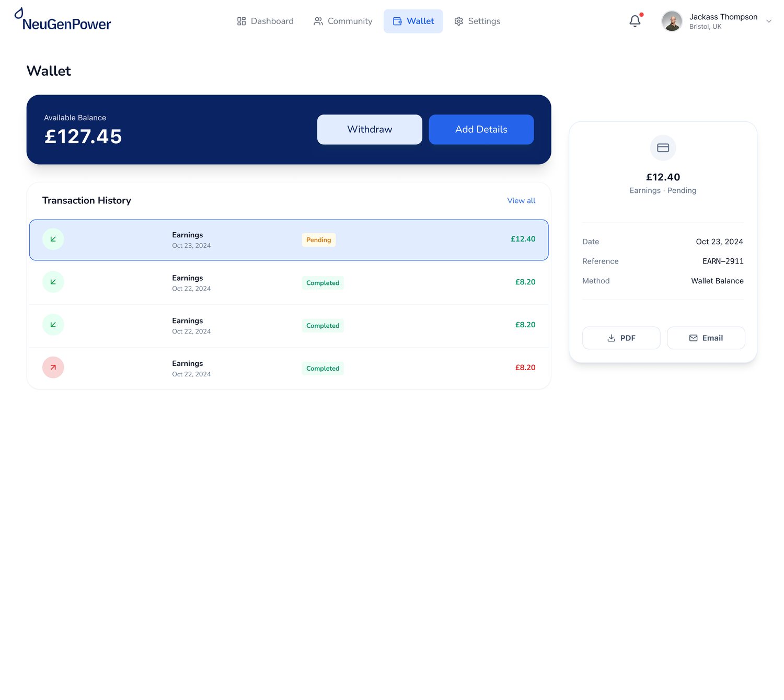Click the Transaction History heading
This screenshot has height=700, width=784.
click(87, 201)
